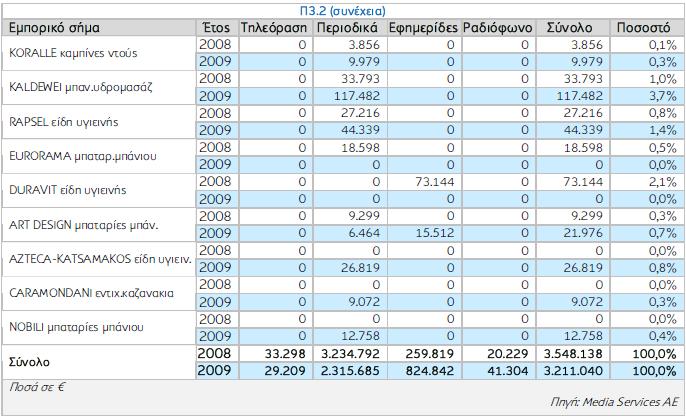The image size is (686, 416).
Task: Select EURORAMA percentage 0,5%
Action: click(663, 147)
